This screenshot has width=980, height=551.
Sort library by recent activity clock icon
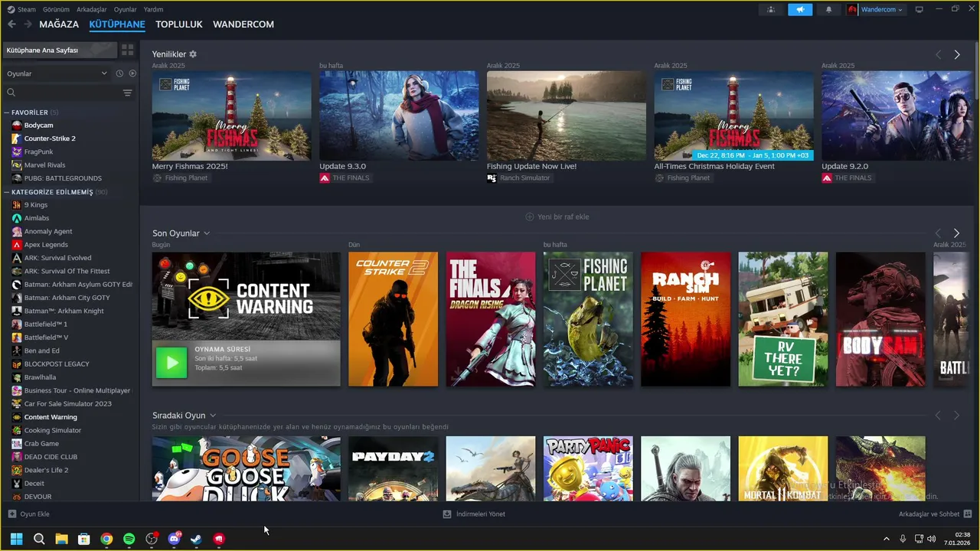pyautogui.click(x=119, y=73)
